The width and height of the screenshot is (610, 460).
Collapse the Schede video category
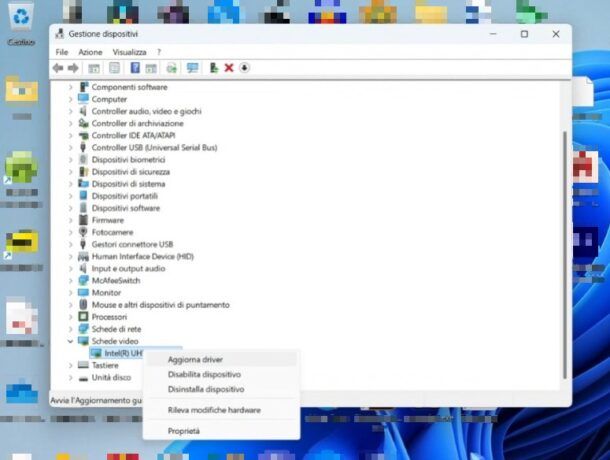(70, 341)
